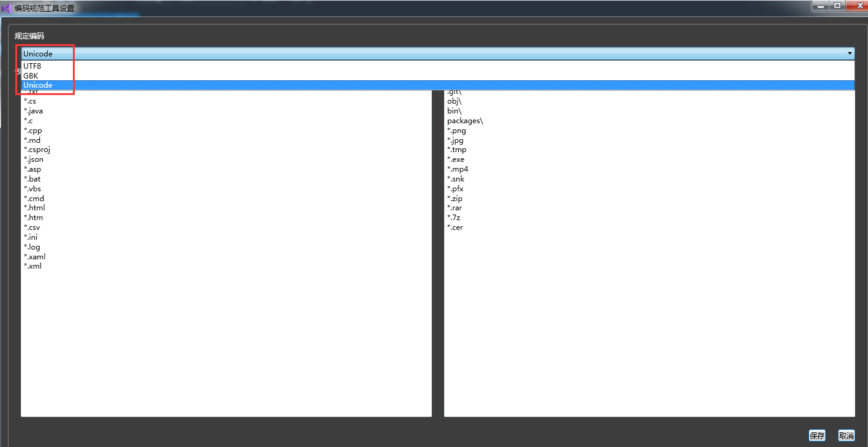
Task: Select the *.csv entry
Action: (x=32, y=227)
